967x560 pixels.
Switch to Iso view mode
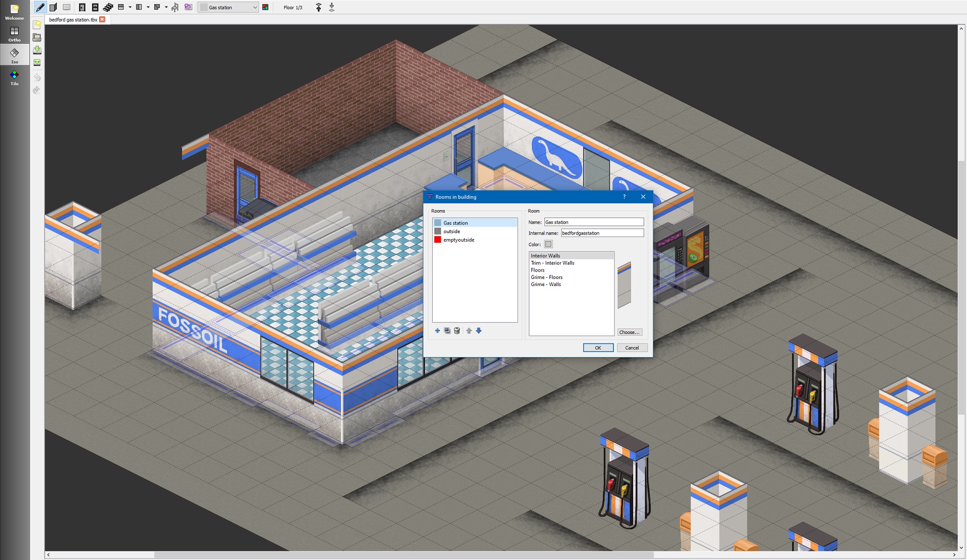tap(15, 55)
